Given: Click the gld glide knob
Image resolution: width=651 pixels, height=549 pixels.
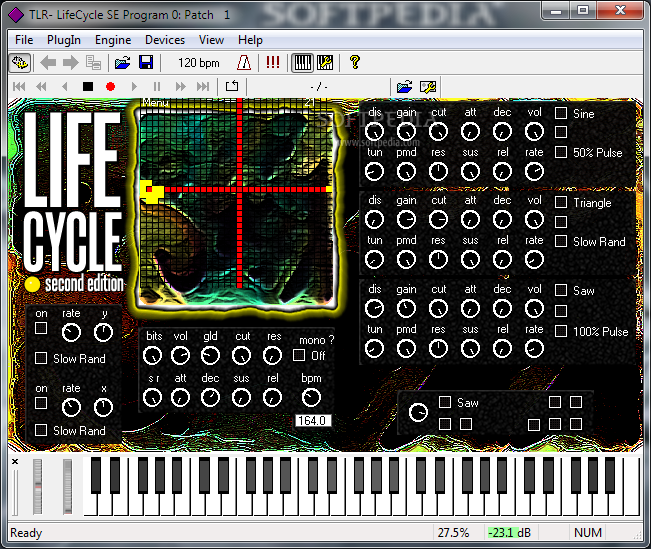Looking at the screenshot, I should 210,356.
